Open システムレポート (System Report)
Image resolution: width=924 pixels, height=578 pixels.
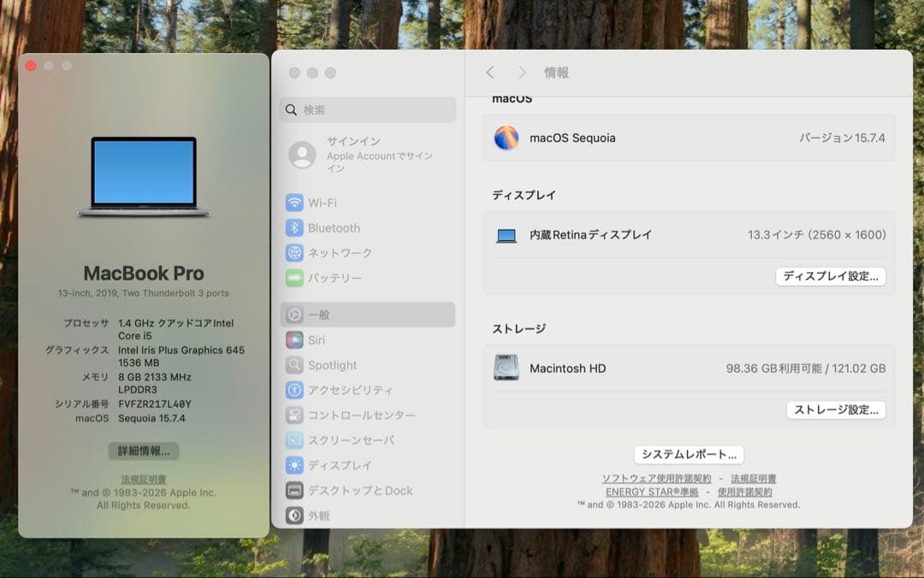tap(689, 454)
